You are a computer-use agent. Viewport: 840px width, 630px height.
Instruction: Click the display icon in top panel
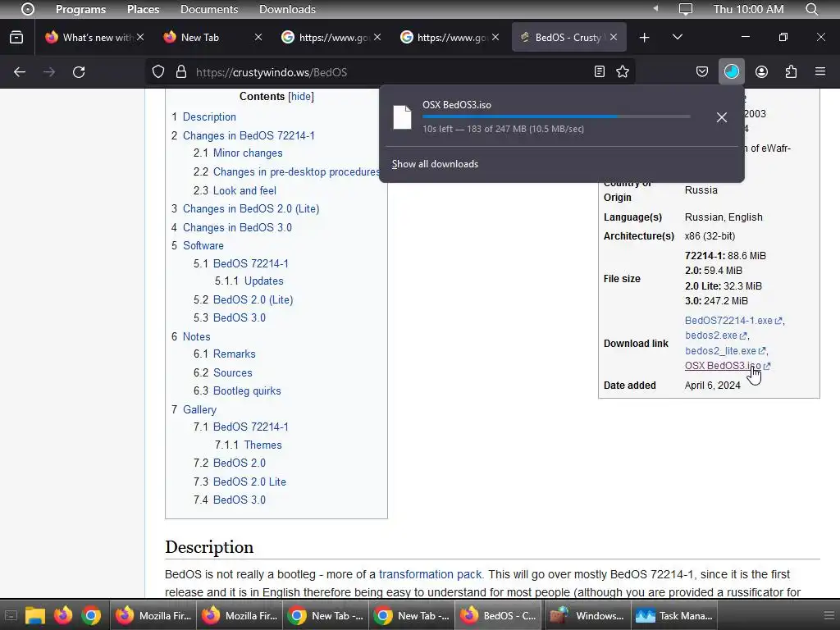(685, 9)
